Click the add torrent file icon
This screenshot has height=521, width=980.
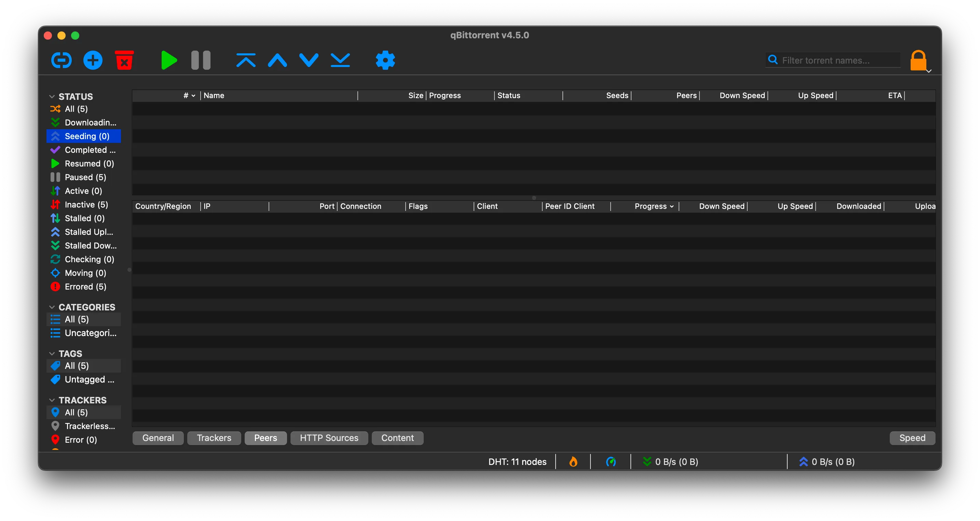pyautogui.click(x=93, y=60)
